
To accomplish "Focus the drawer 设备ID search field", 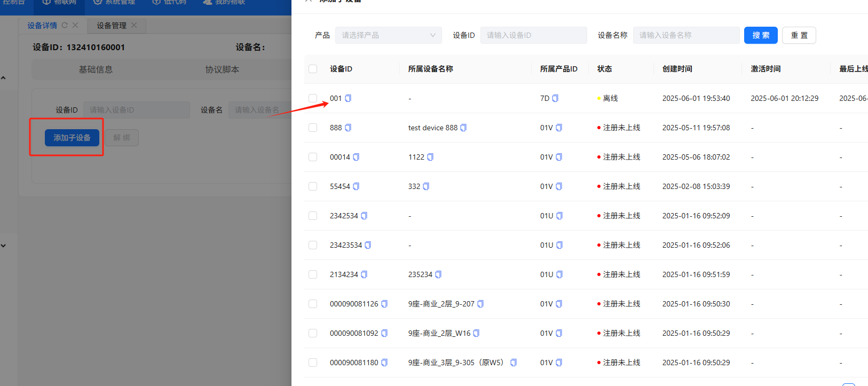I will point(534,35).
